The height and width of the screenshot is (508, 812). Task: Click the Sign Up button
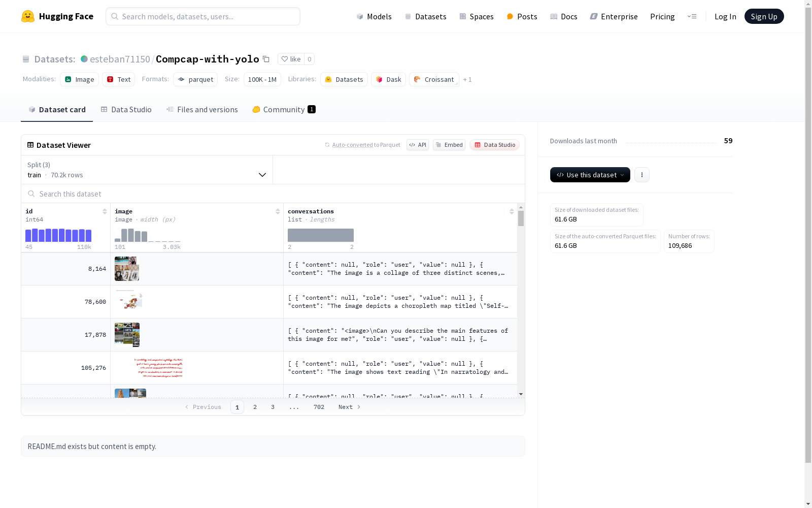pos(764,16)
